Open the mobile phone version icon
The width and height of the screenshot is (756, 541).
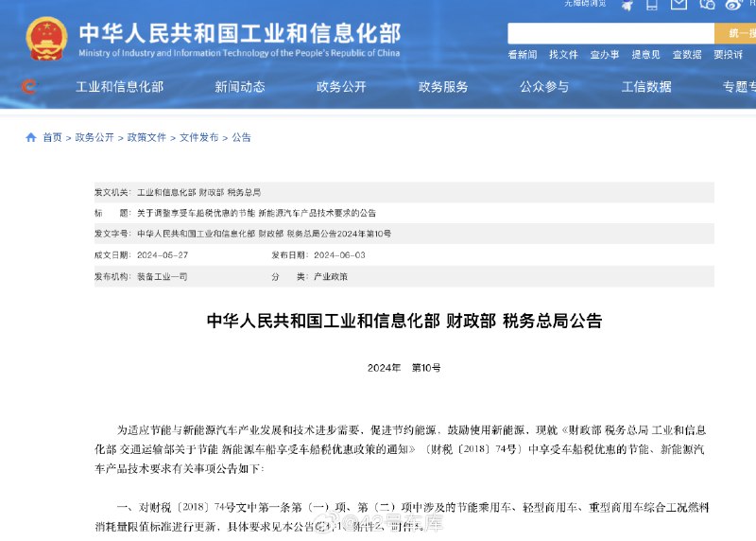[x=652, y=5]
